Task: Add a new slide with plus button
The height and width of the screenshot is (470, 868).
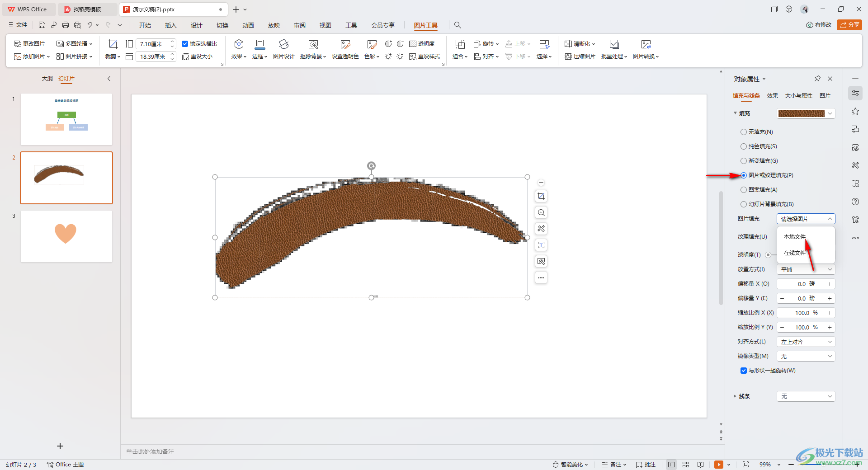Action: [x=60, y=446]
